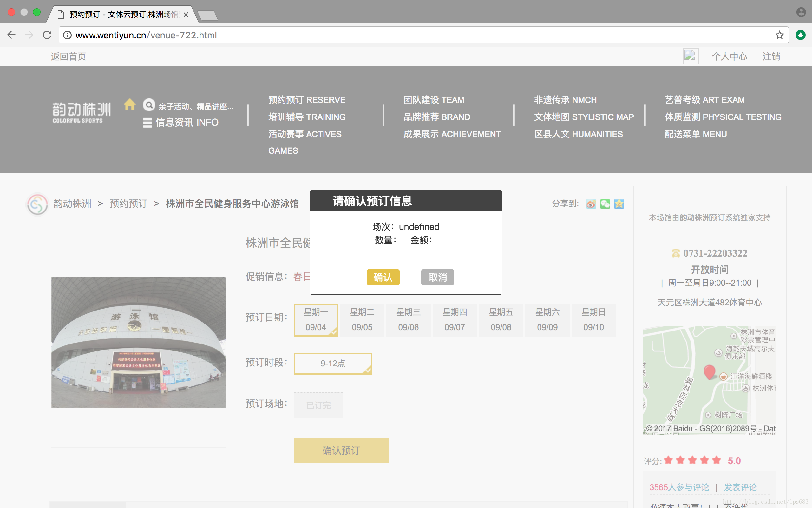Click the address bar URL field
Viewport: 812px width, 508px height.
[423, 35]
